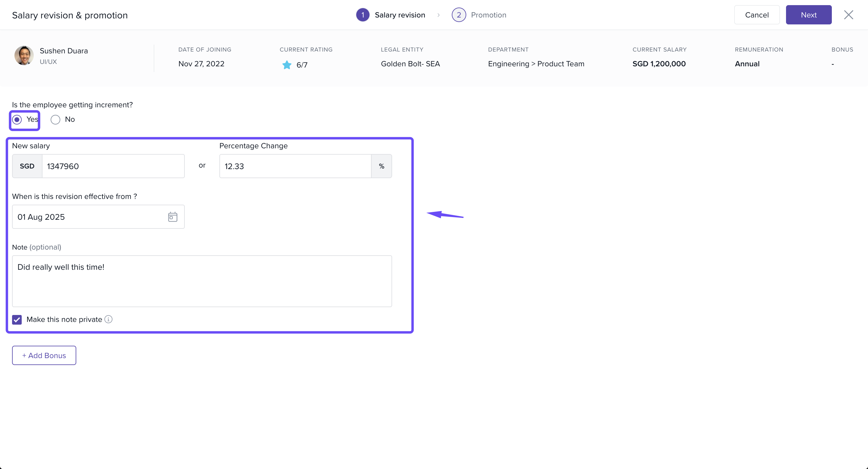The height and width of the screenshot is (469, 868).
Task: Click into the New salary field
Action: (113, 166)
